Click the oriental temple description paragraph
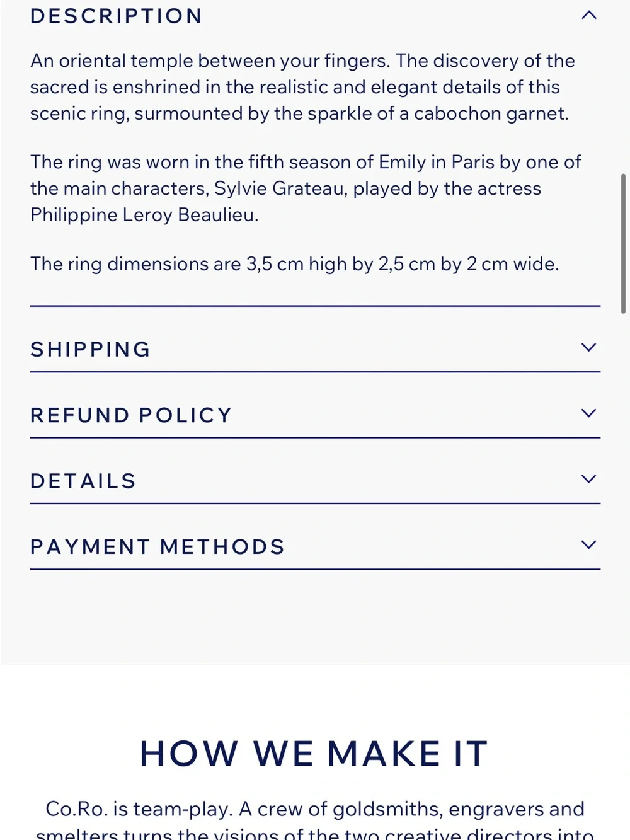The height and width of the screenshot is (840, 630). pos(302,87)
